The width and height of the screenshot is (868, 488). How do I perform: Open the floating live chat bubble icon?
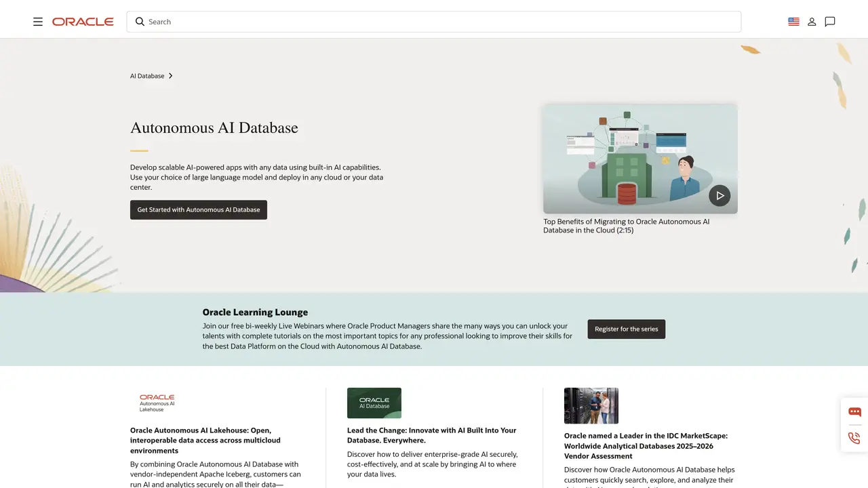point(854,411)
